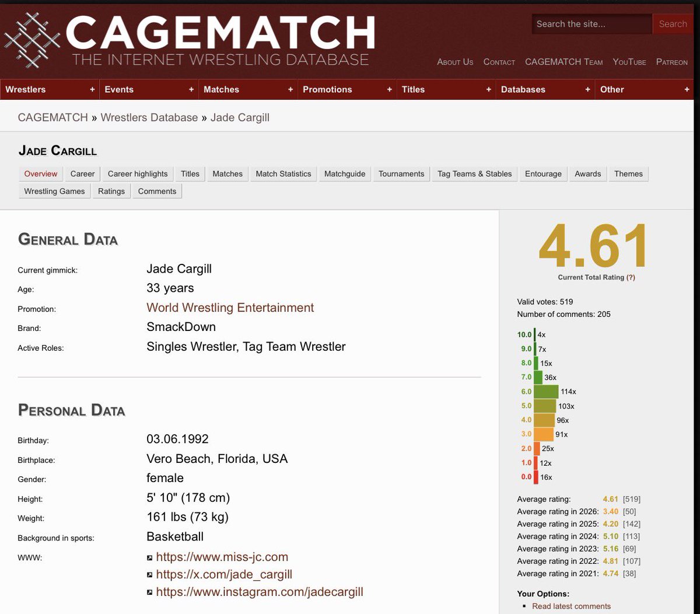This screenshot has height=614, width=700.
Task: Click the birthday value 03.06.1992
Action: [x=177, y=439]
